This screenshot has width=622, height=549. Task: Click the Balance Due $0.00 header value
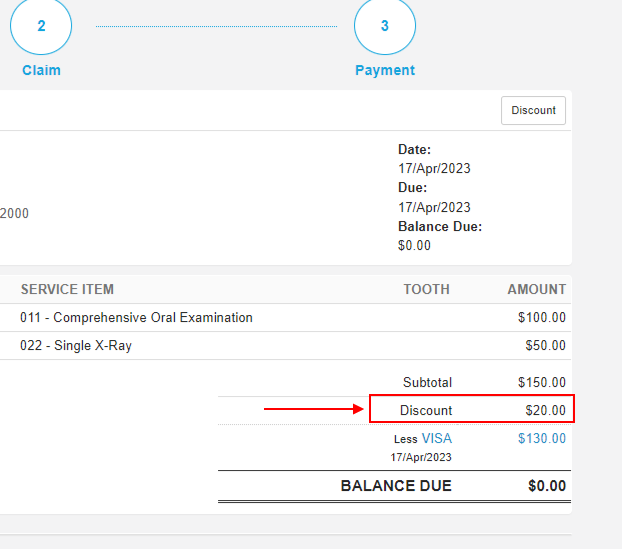tap(414, 246)
